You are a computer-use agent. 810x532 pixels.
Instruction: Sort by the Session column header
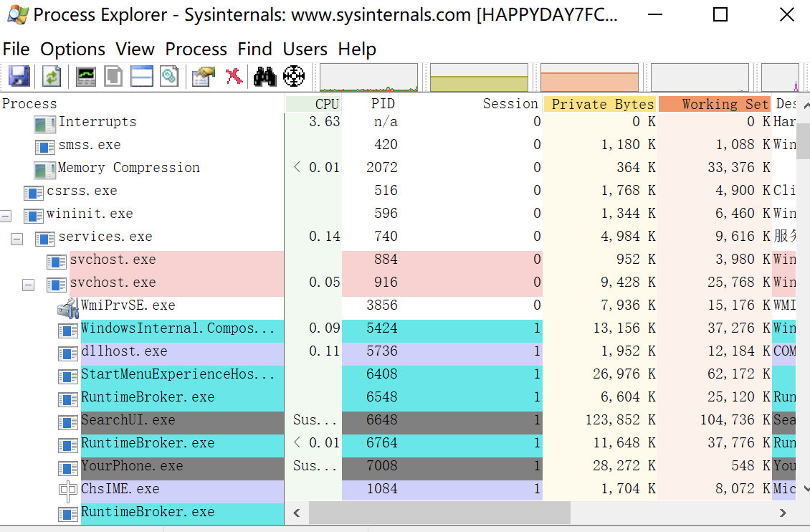tap(471, 104)
